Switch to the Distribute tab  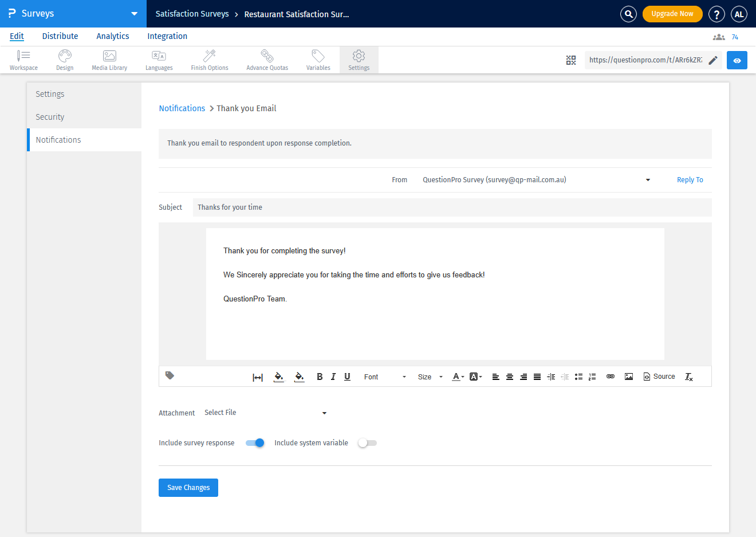(x=60, y=36)
